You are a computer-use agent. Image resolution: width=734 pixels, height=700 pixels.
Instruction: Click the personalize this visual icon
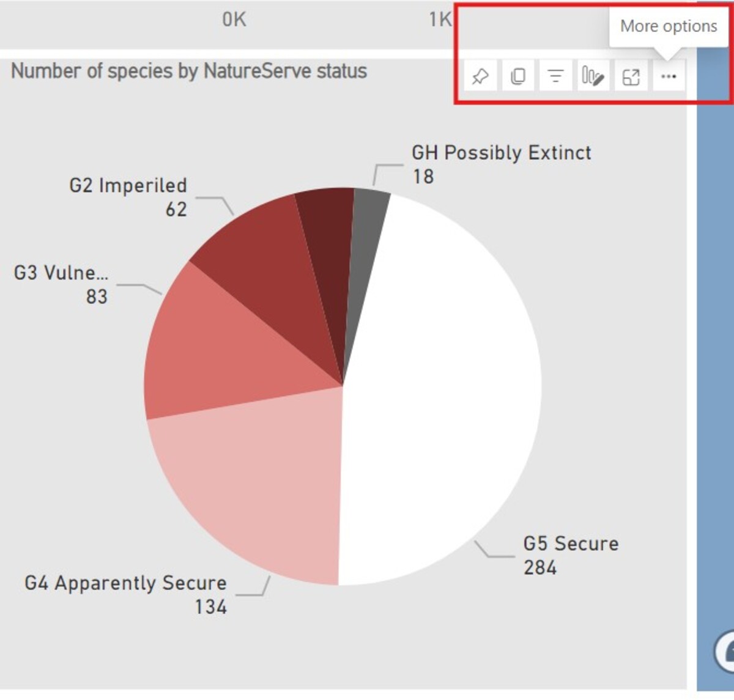[x=593, y=76]
